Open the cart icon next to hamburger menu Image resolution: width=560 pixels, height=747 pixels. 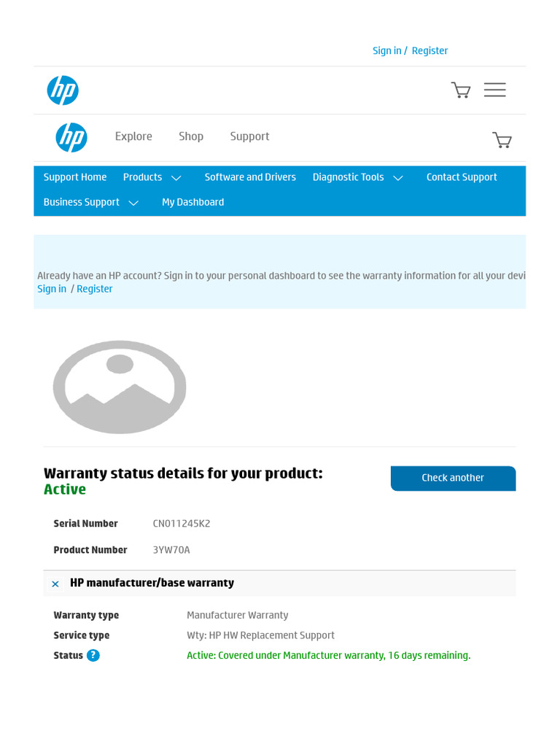461,90
